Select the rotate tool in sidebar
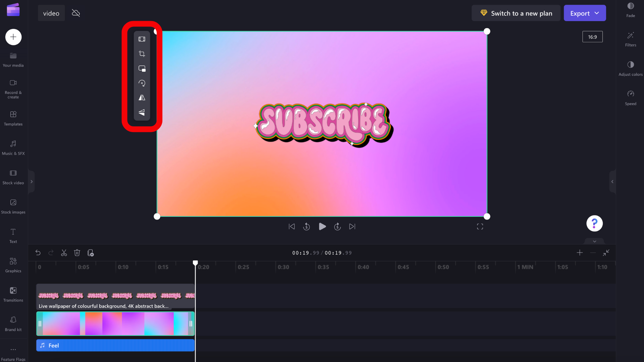 pos(142,83)
